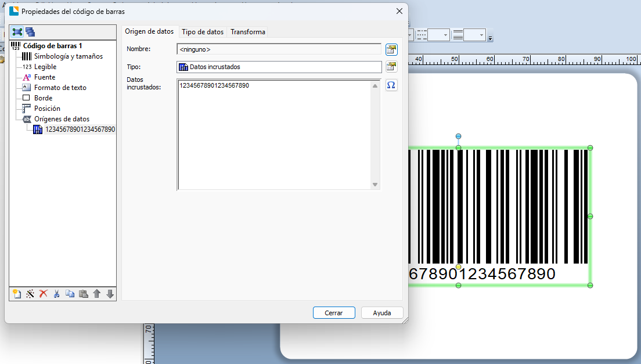
Task: Switch to the Tipo de datos tab
Action: (x=203, y=32)
